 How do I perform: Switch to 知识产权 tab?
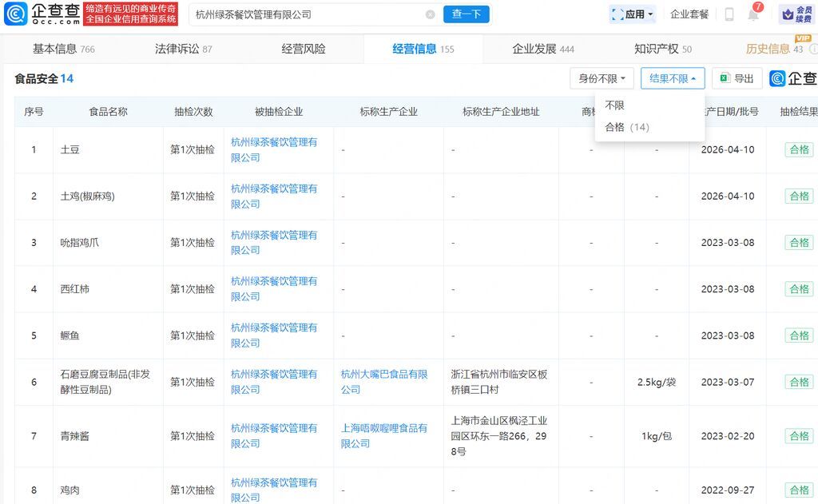click(662, 49)
